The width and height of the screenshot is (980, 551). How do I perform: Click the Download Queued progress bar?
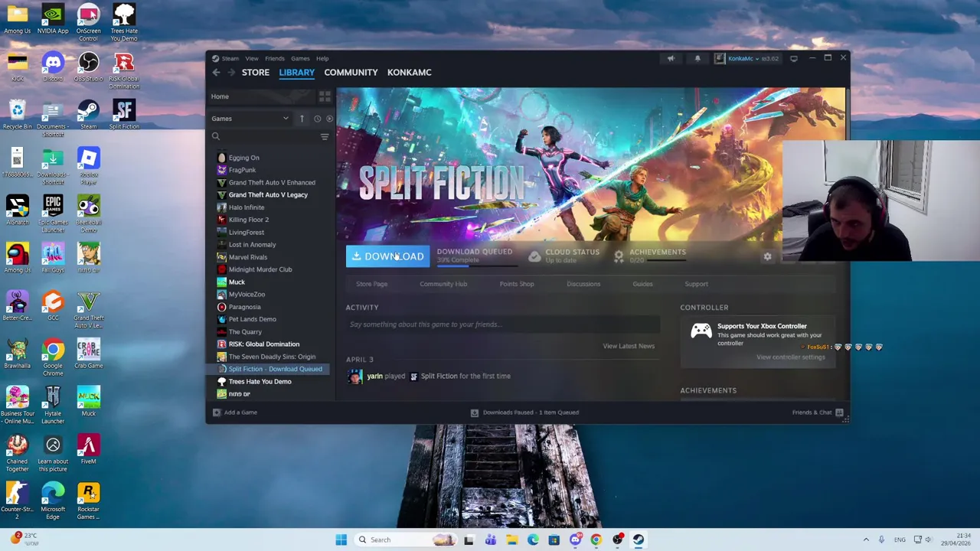pyautogui.click(x=476, y=266)
